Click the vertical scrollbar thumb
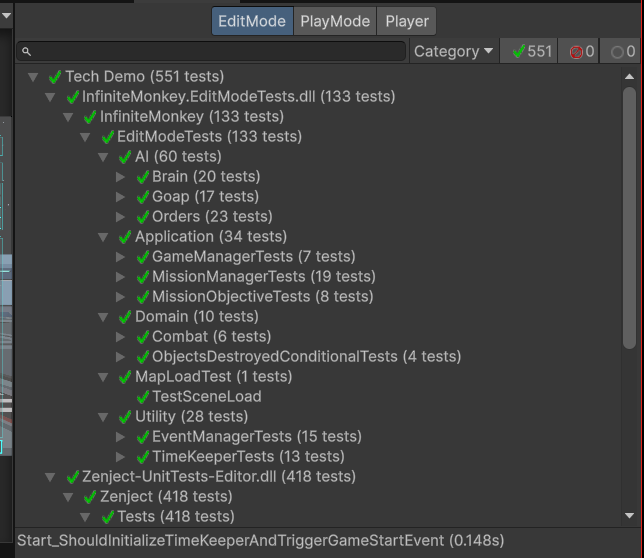The width and height of the screenshot is (644, 558). (x=629, y=218)
